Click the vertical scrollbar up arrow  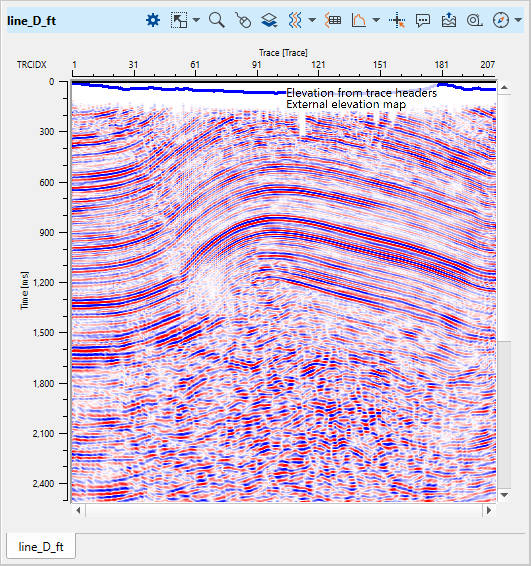tap(504, 88)
